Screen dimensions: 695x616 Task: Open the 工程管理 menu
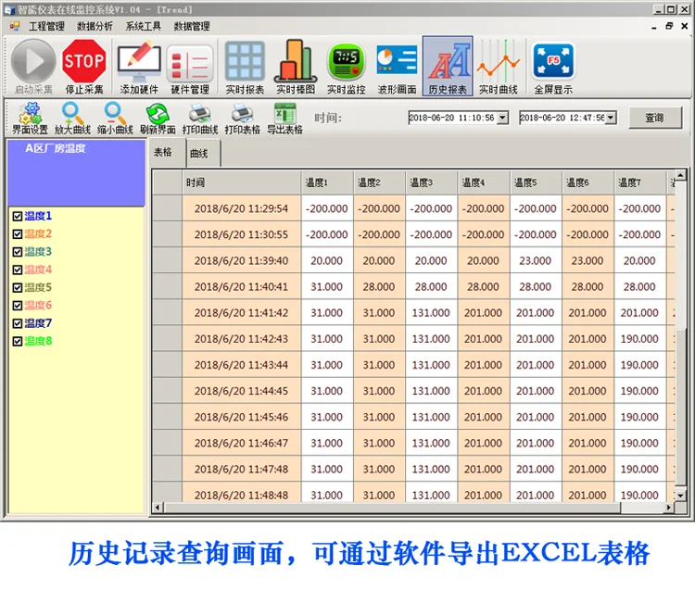tap(46, 26)
